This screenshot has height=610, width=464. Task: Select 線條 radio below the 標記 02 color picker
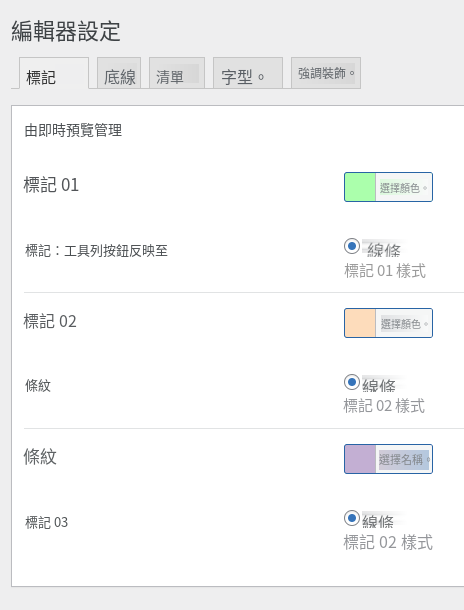(x=352, y=382)
